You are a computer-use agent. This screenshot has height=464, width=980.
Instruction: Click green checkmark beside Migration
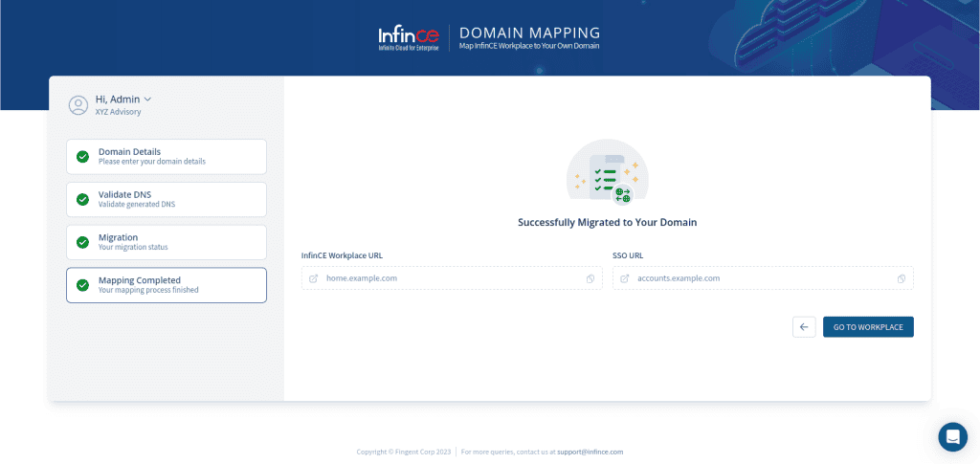(x=82, y=242)
